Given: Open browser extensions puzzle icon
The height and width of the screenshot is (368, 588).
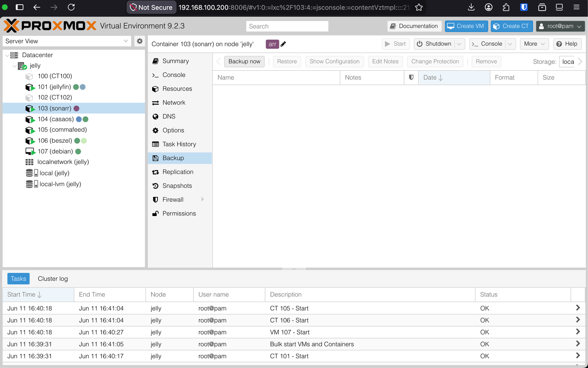Looking at the screenshot, I should [x=506, y=7].
